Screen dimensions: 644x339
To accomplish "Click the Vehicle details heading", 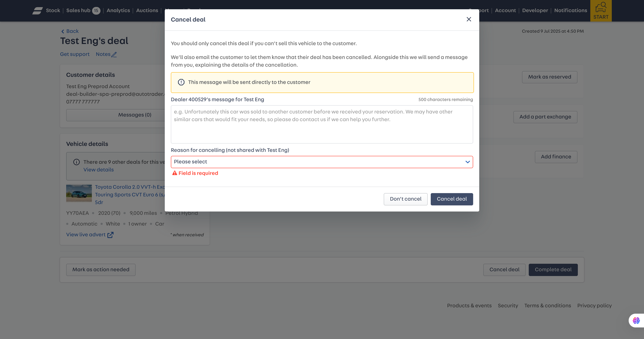I will (87, 144).
